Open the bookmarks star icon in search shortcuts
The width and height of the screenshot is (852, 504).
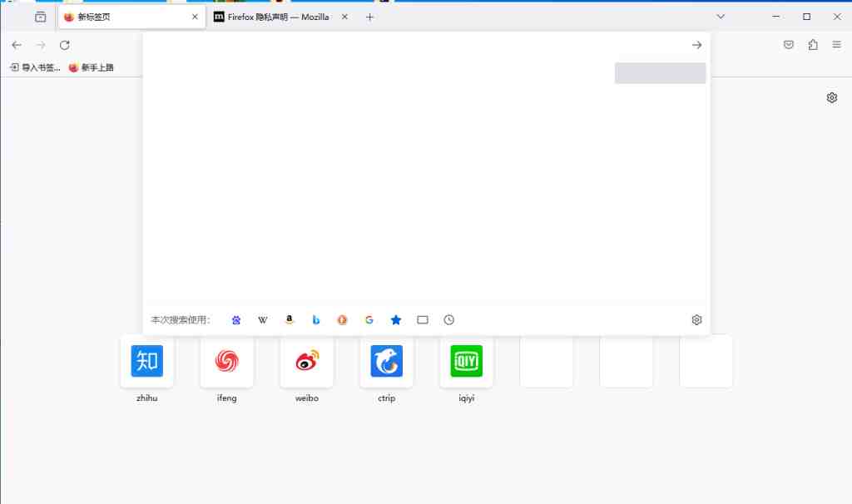tap(396, 319)
